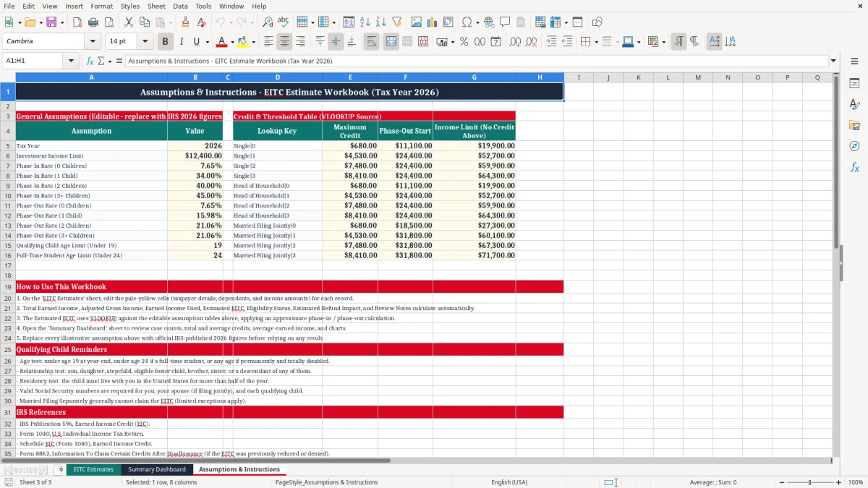Image resolution: width=868 pixels, height=488 pixels.
Task: Open the Format menu
Action: (101, 6)
